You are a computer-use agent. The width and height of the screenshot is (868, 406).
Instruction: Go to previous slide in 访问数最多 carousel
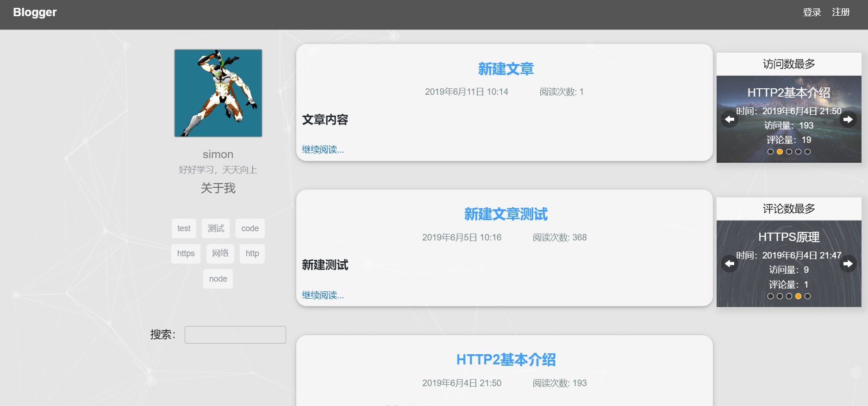(x=730, y=119)
